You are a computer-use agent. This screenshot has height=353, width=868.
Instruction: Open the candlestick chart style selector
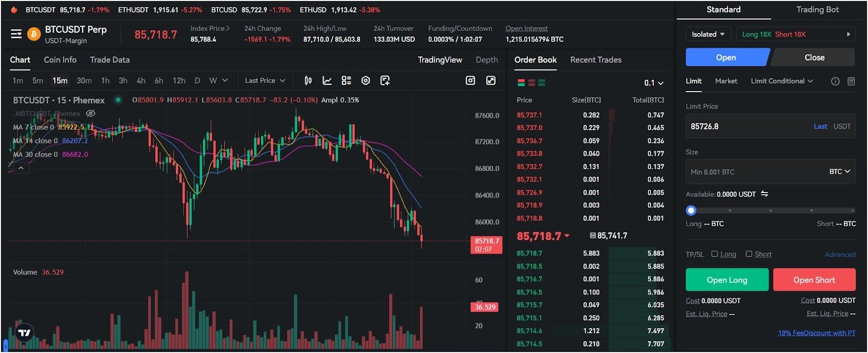[308, 80]
